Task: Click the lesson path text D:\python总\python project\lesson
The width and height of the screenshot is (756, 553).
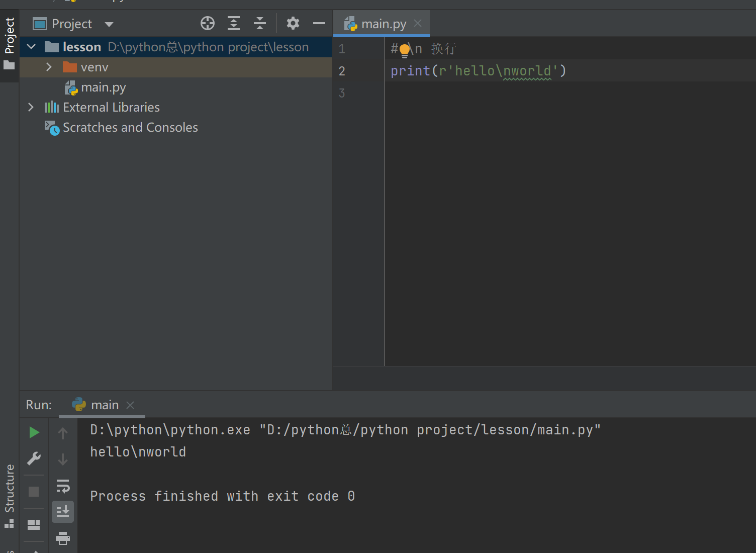Action: pos(208,47)
